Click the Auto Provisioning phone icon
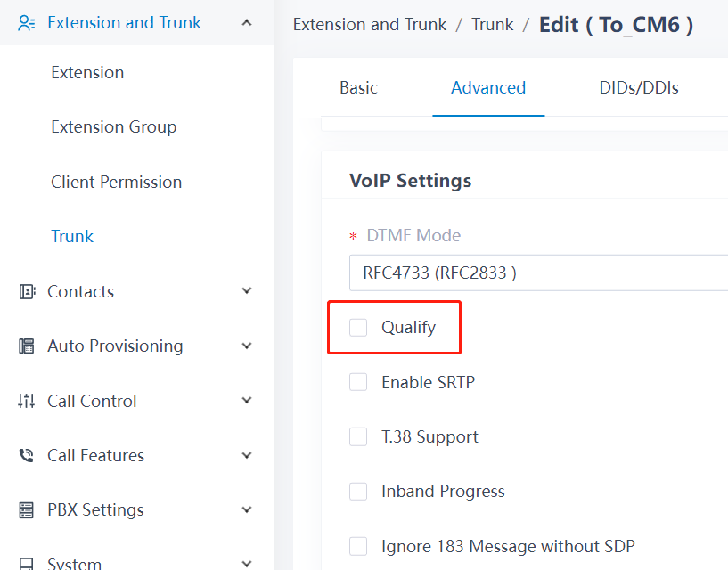Viewport: 728px width, 570px height. pyautogui.click(x=27, y=346)
